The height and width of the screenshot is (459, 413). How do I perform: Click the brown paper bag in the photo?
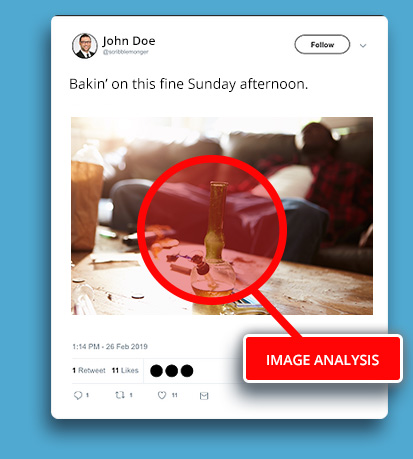pyautogui.click(x=87, y=206)
